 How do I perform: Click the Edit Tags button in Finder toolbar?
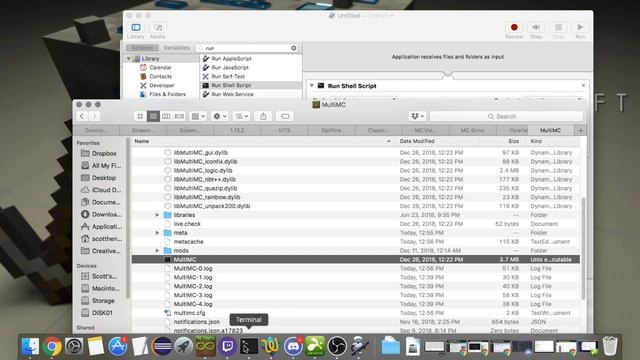tap(285, 116)
